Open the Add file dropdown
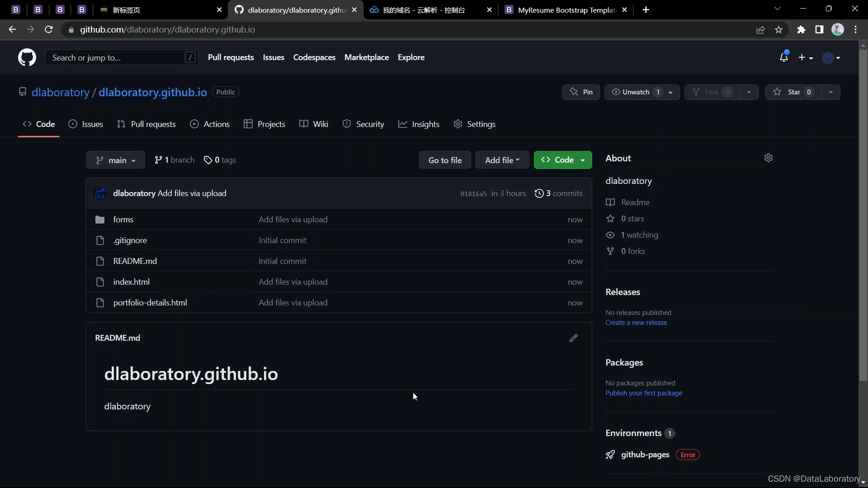This screenshot has height=488, width=868. tap(502, 160)
